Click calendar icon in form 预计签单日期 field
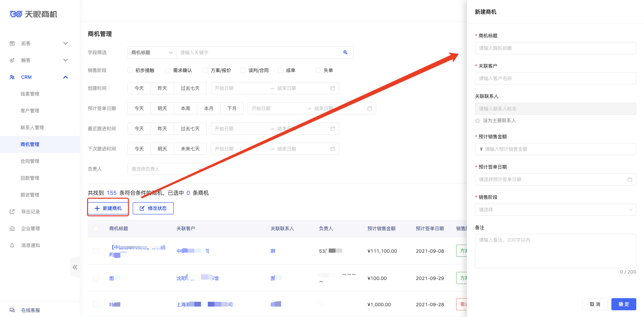 (x=630, y=179)
